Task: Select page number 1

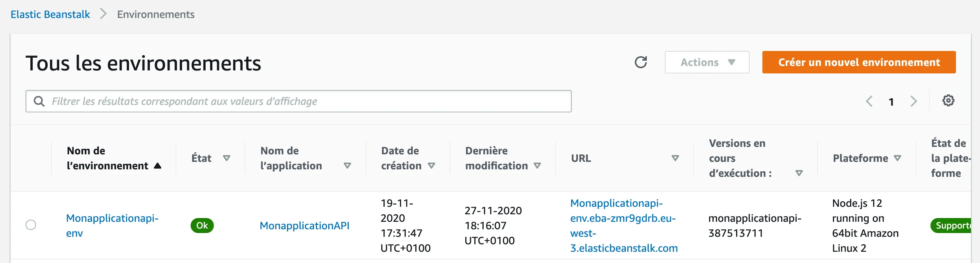Action: [891, 102]
